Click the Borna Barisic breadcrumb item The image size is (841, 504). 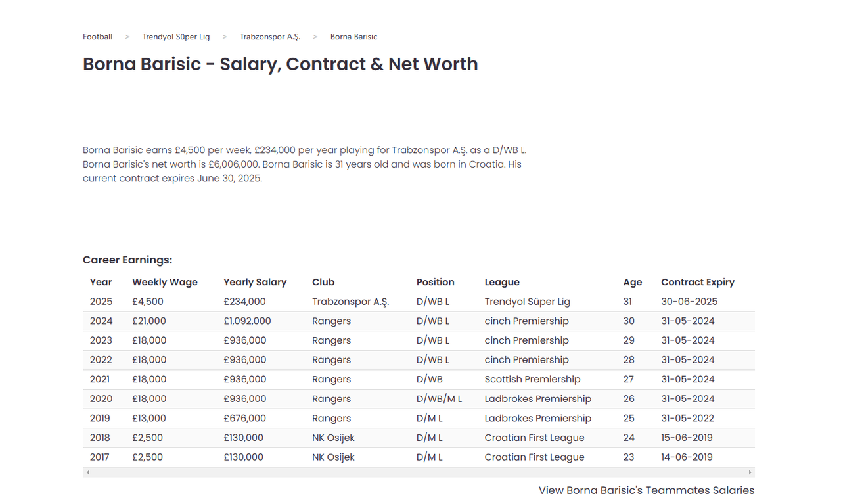(353, 37)
